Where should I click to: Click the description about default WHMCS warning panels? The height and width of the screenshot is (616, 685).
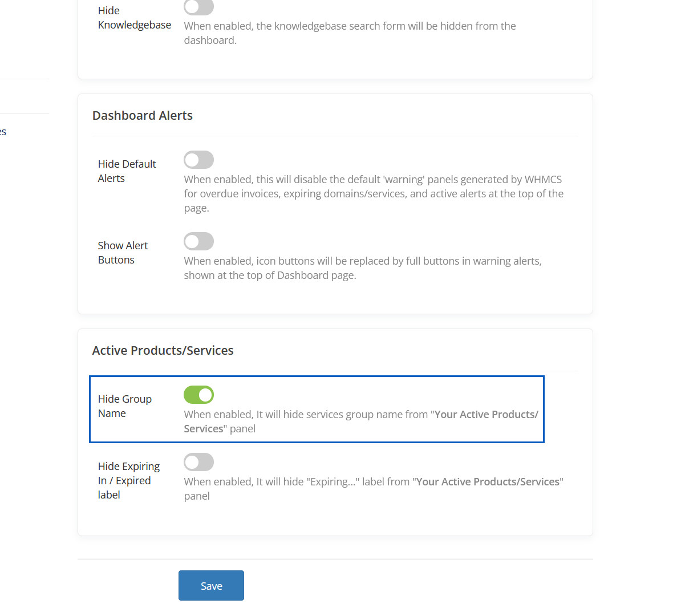coord(373,194)
